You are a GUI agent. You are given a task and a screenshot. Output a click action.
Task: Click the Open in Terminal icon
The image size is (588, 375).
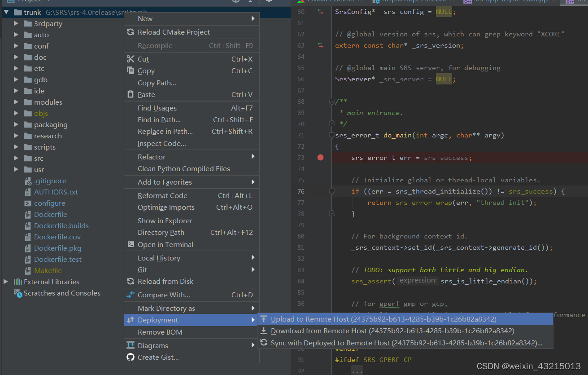click(x=131, y=244)
